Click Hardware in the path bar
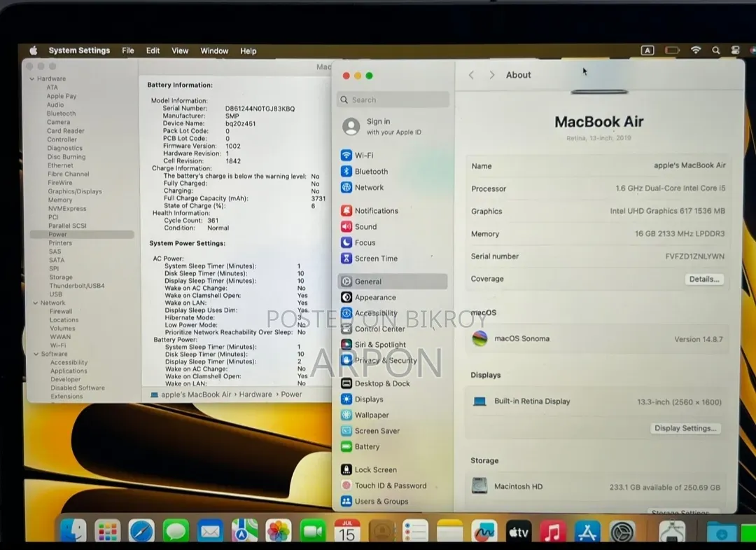 point(255,394)
